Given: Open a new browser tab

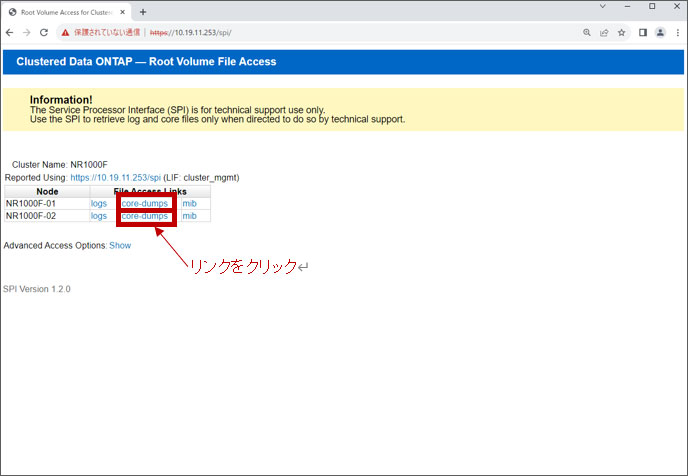Looking at the screenshot, I should pos(143,12).
